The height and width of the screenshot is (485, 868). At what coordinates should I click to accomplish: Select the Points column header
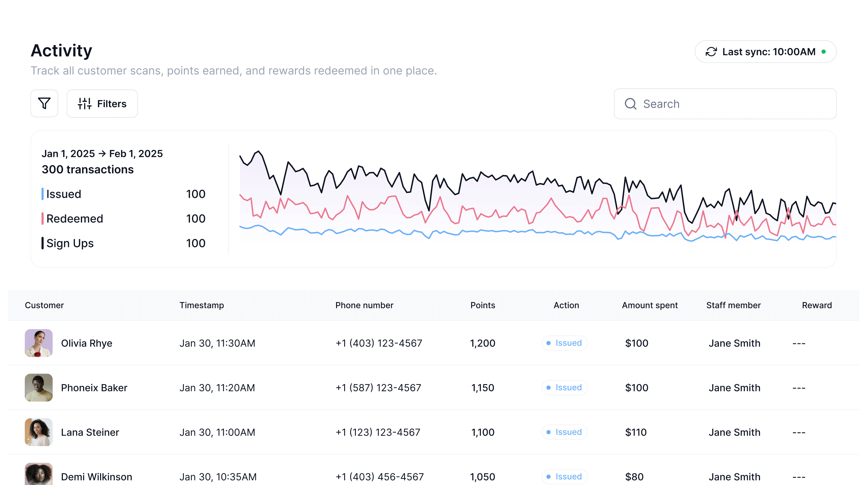click(x=483, y=305)
